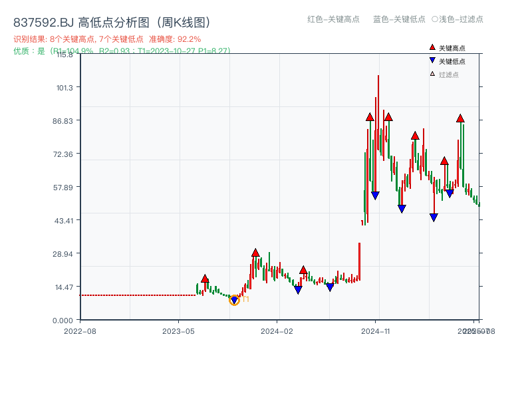Click the tall red breakout candle near 28.94
Image resolution: width=532 pixels, height=399 pixels.
pyautogui.click(x=359, y=261)
